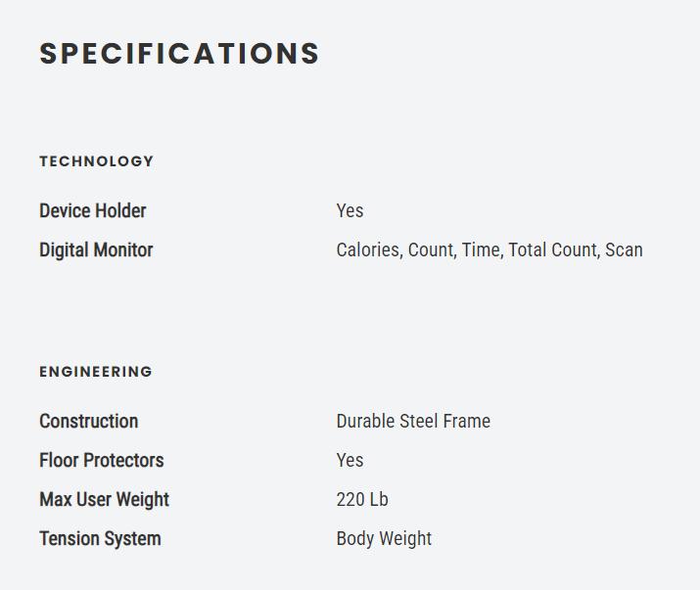
Task: Click the TECHNOLOGY section heading
Action: click(x=97, y=161)
